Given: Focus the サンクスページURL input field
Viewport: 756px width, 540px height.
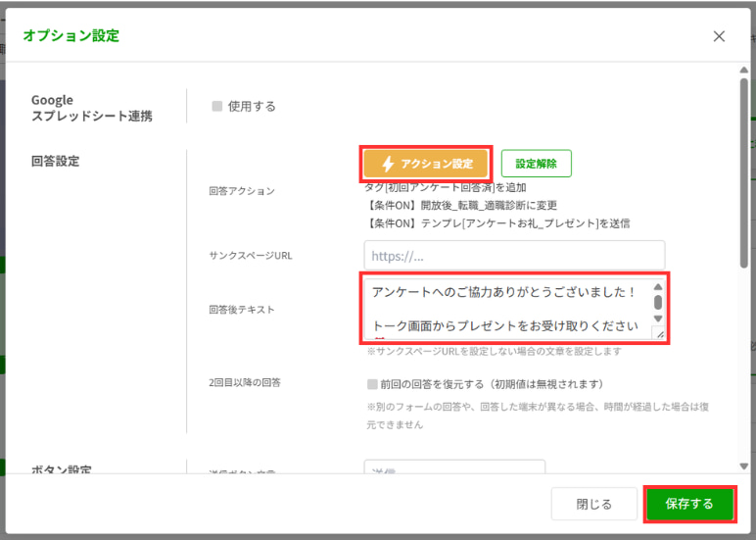Looking at the screenshot, I should [514, 255].
